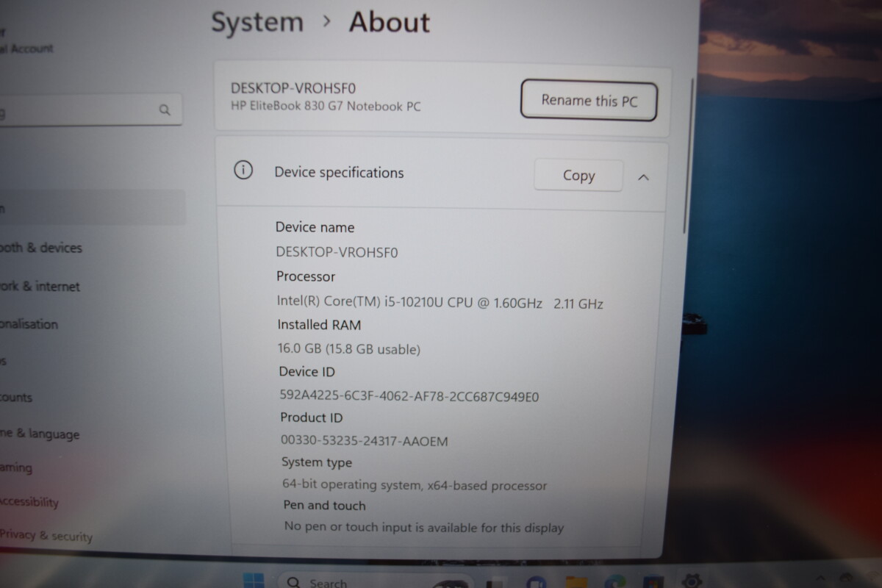Click the taskbar Search box
Viewport: 882px width, 588px height.
pyautogui.click(x=375, y=581)
